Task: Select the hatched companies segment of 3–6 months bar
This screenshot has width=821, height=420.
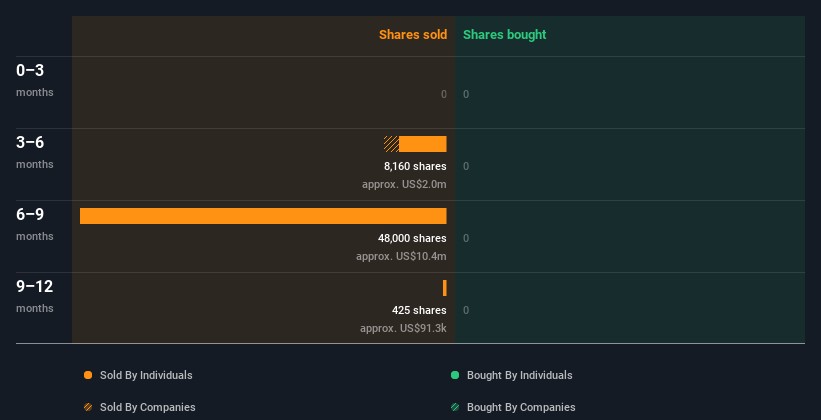Action: coord(391,144)
